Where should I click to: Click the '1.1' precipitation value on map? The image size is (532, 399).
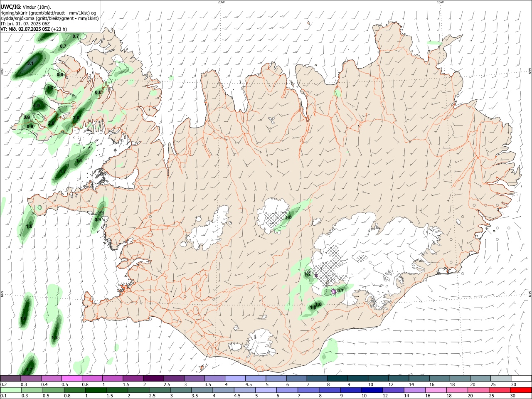click(x=79, y=160)
